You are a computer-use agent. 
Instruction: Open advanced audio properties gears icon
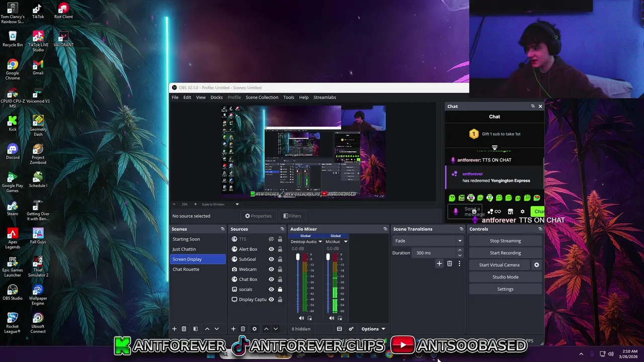click(x=351, y=329)
